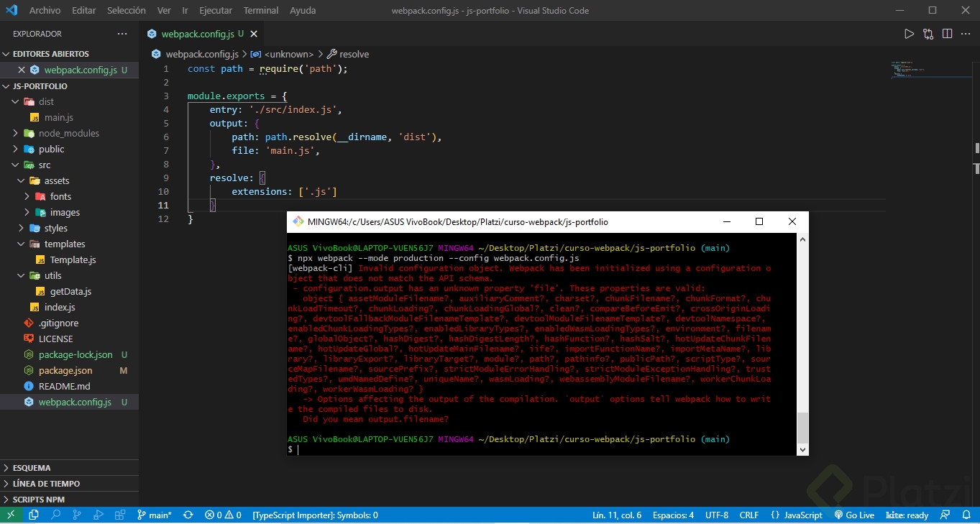Screen dimensions: 980x524
Task: Open the Explorer icon in status bar
Action: point(34,515)
